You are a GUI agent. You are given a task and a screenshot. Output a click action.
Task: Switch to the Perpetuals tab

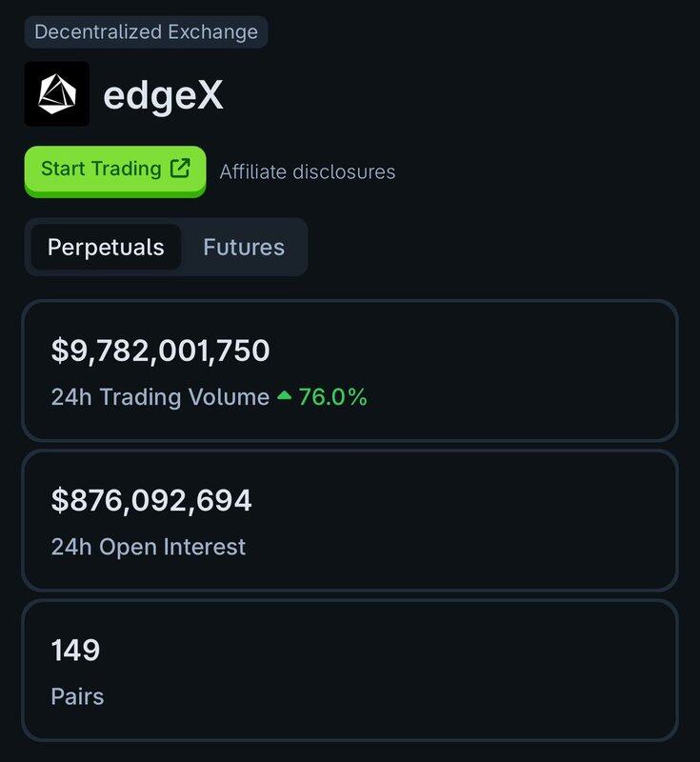(x=106, y=247)
